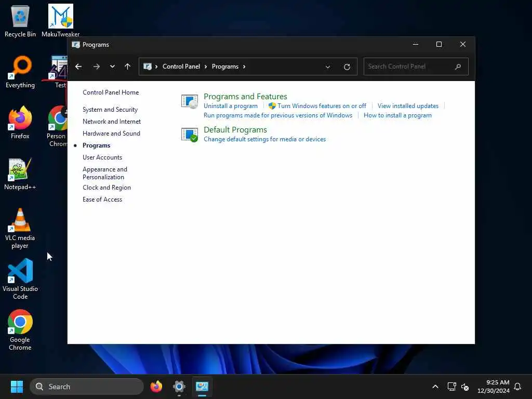Go up one level with Up arrow
The height and width of the screenshot is (399, 532).
click(x=128, y=66)
